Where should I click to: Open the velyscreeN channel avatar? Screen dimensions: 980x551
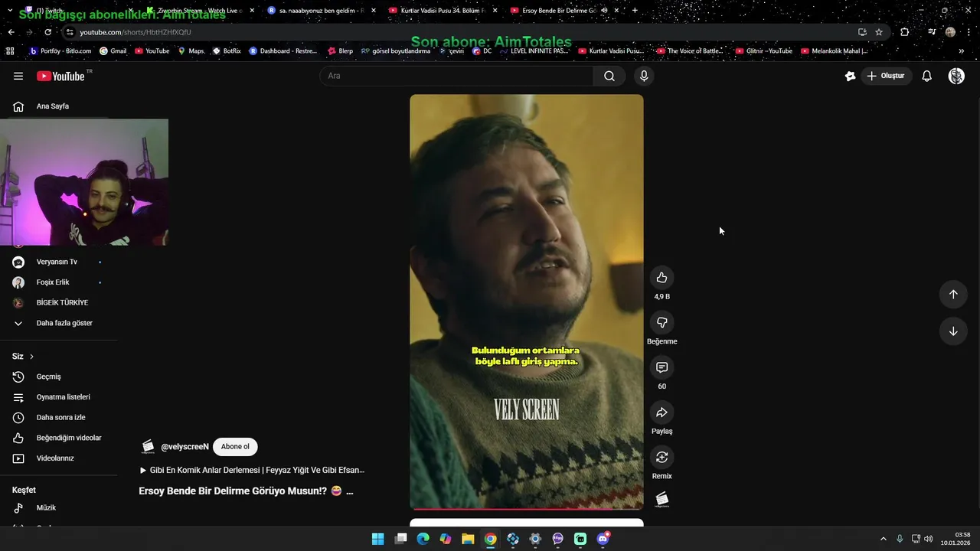(x=148, y=447)
